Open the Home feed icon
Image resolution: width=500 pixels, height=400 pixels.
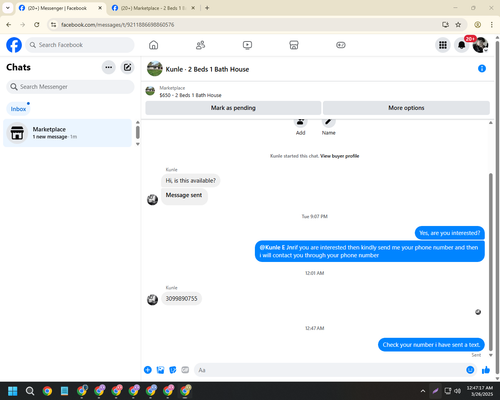153,45
